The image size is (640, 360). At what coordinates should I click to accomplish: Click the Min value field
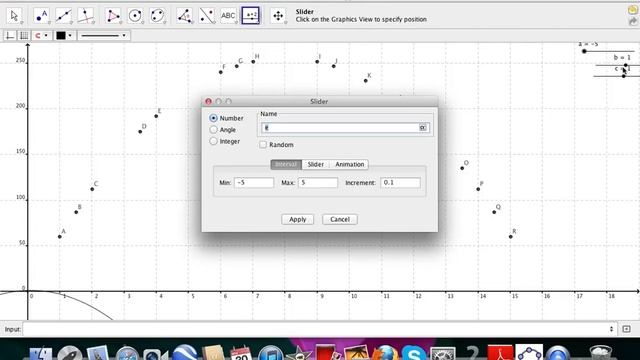254,182
